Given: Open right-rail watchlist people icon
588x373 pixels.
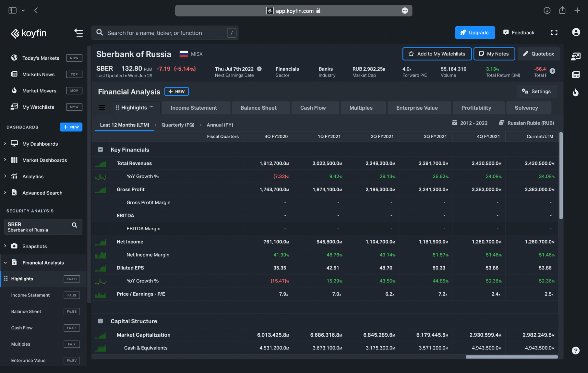Looking at the screenshot, I should pos(575,56).
